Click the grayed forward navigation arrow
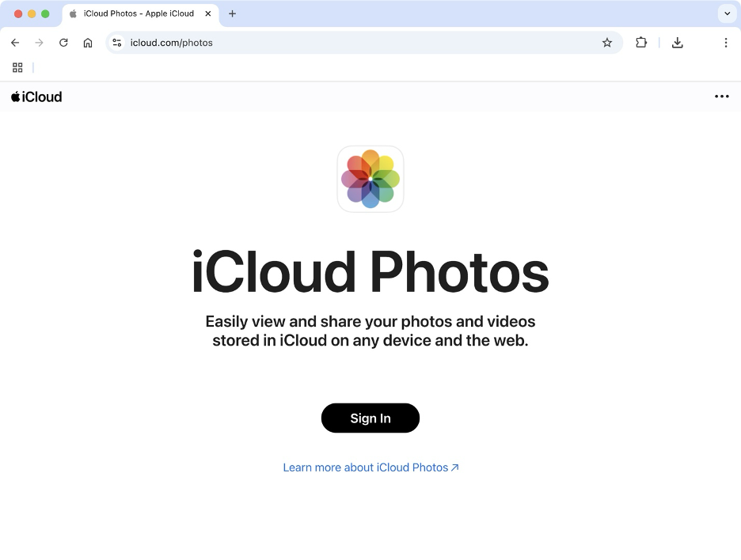741x560 pixels. pyautogui.click(x=38, y=43)
